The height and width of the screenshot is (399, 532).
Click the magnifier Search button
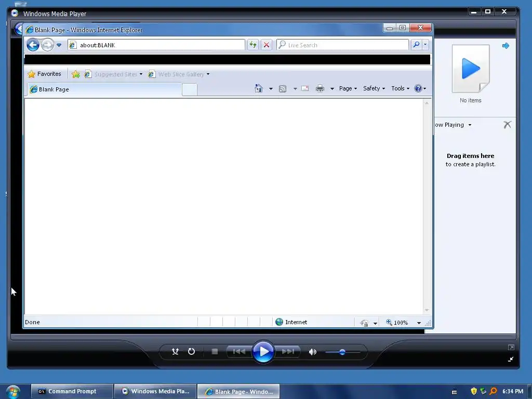(416, 45)
